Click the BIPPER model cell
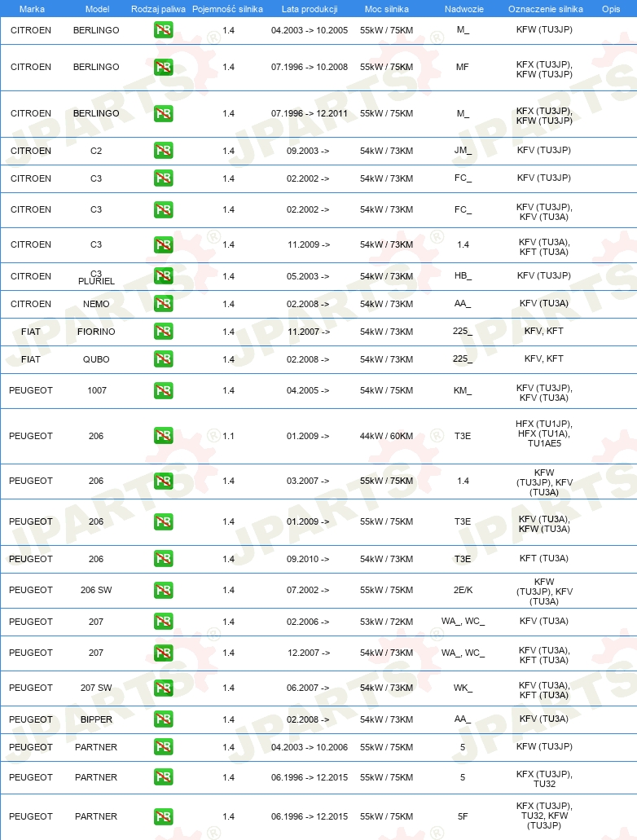 click(x=96, y=719)
